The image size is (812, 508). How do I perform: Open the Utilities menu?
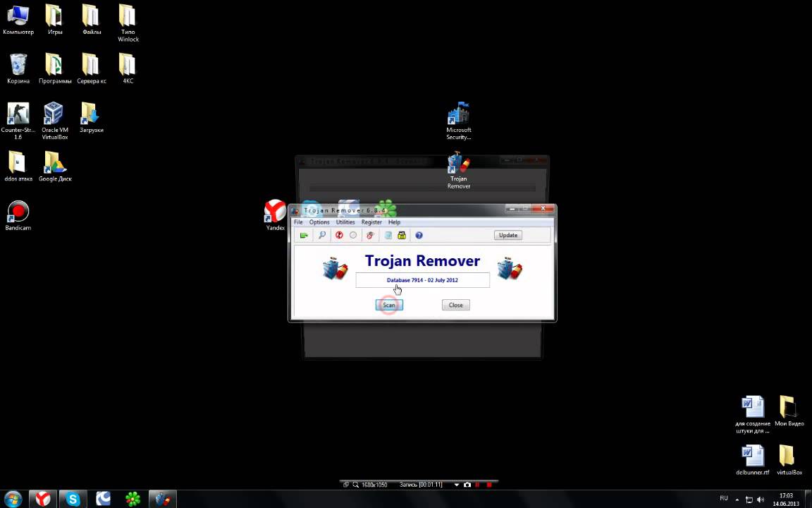point(345,222)
